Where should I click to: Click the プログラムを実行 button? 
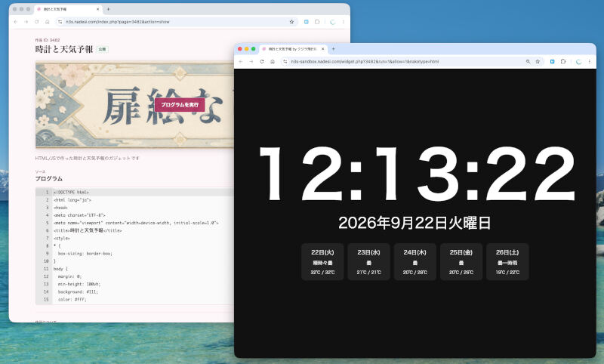point(180,105)
